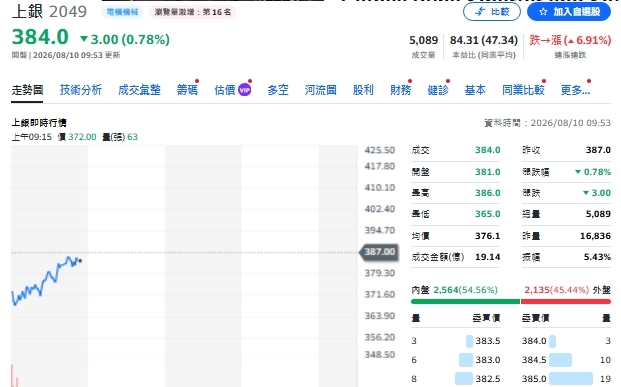The width and height of the screenshot is (621, 387).
Task: Select the 股利 tab
Action: (x=363, y=90)
